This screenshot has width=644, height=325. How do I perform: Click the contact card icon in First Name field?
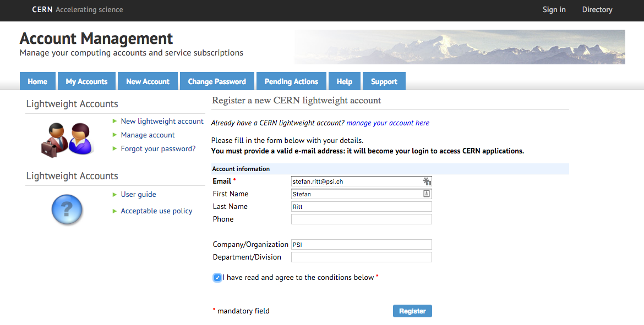tap(427, 194)
